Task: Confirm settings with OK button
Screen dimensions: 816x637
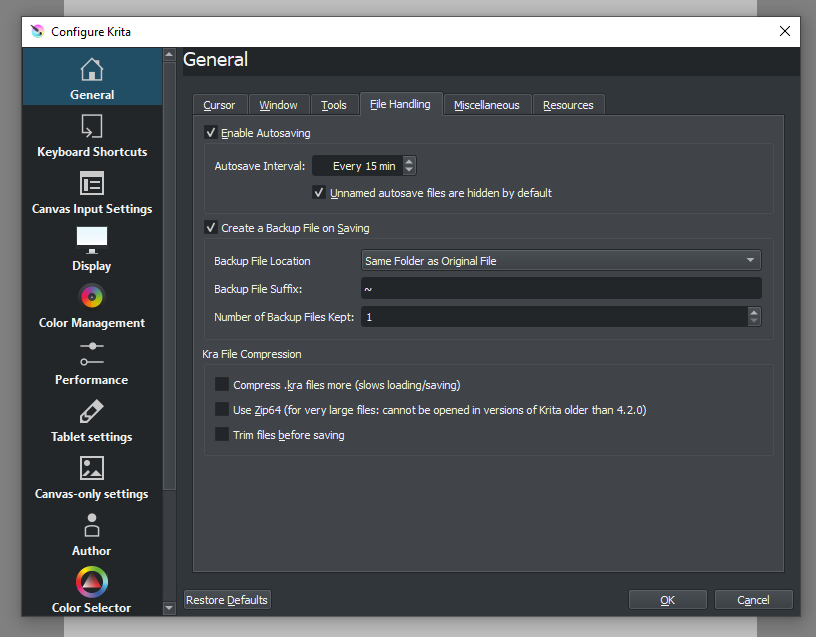Action: [x=668, y=600]
